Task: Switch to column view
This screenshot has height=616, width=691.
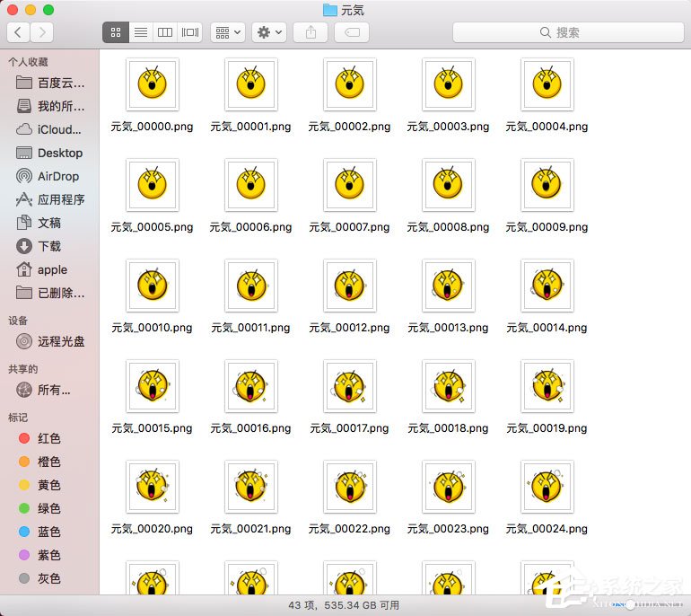Action: coord(165,32)
